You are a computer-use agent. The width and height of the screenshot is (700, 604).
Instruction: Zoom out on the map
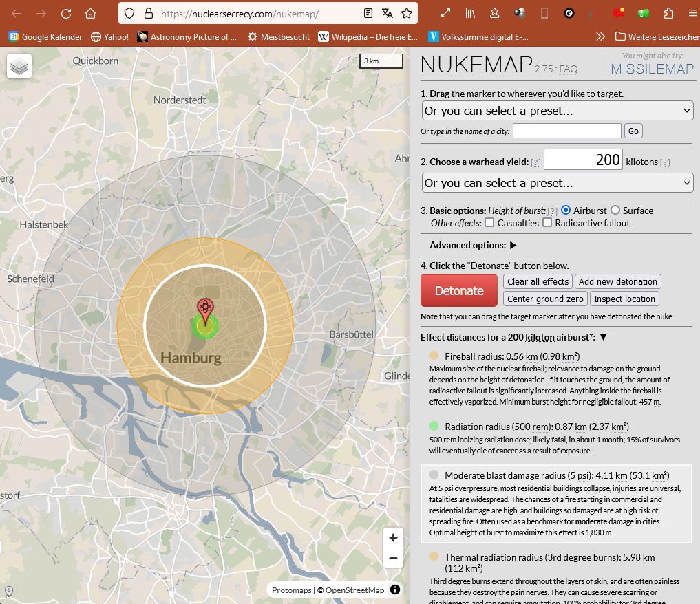point(393,558)
